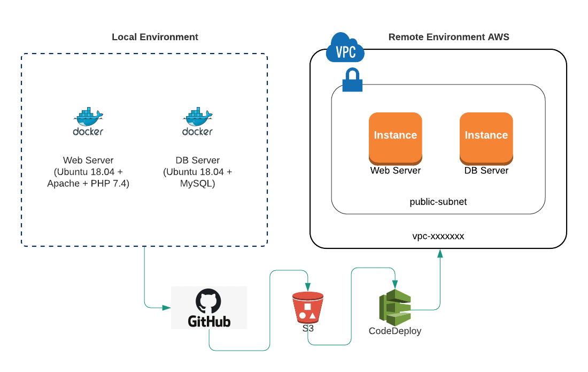This screenshot has height=372, width=588.
Task: Click the Docker icon above DB Server
Action: coord(198,122)
